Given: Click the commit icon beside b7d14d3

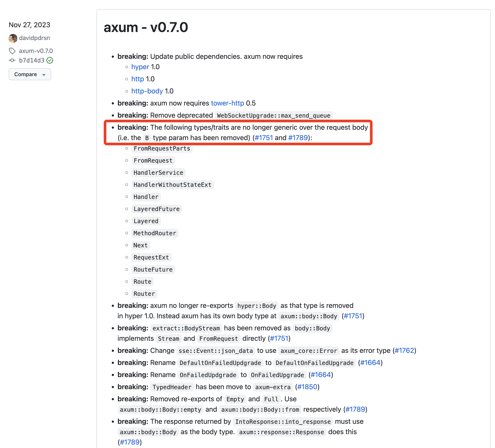Looking at the screenshot, I should point(12,60).
